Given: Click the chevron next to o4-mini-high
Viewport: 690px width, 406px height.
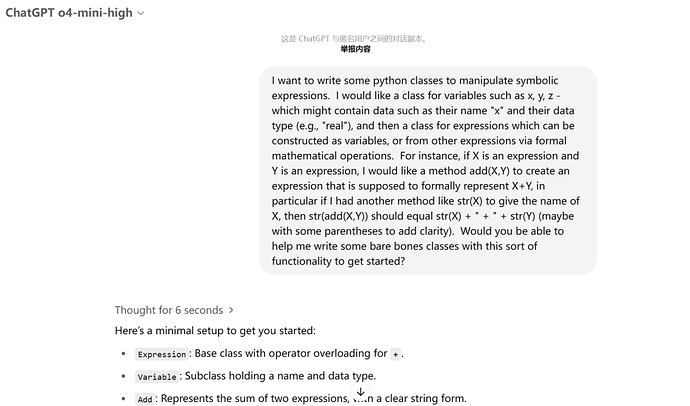Looking at the screenshot, I should click(140, 14).
